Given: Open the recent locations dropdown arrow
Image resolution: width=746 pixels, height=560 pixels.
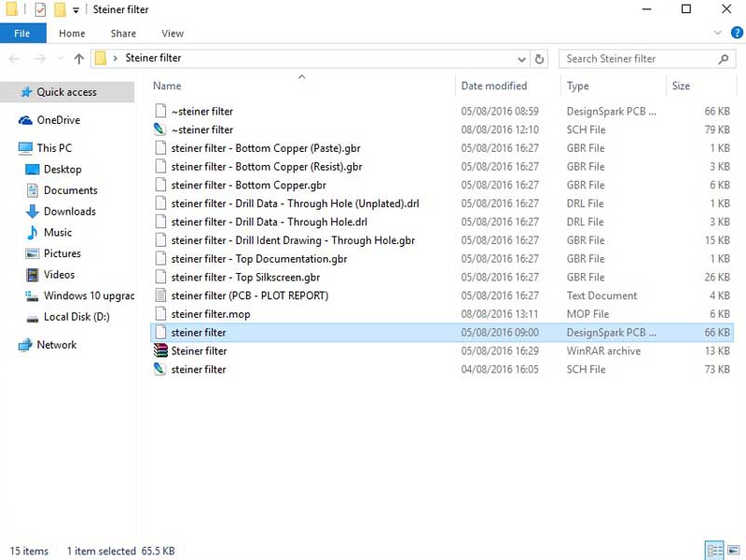Looking at the screenshot, I should [61, 59].
